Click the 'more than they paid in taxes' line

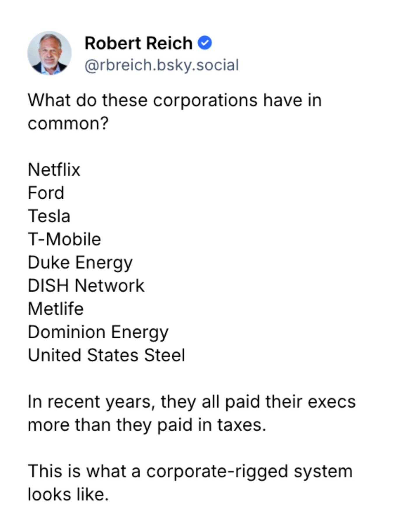[147, 425]
